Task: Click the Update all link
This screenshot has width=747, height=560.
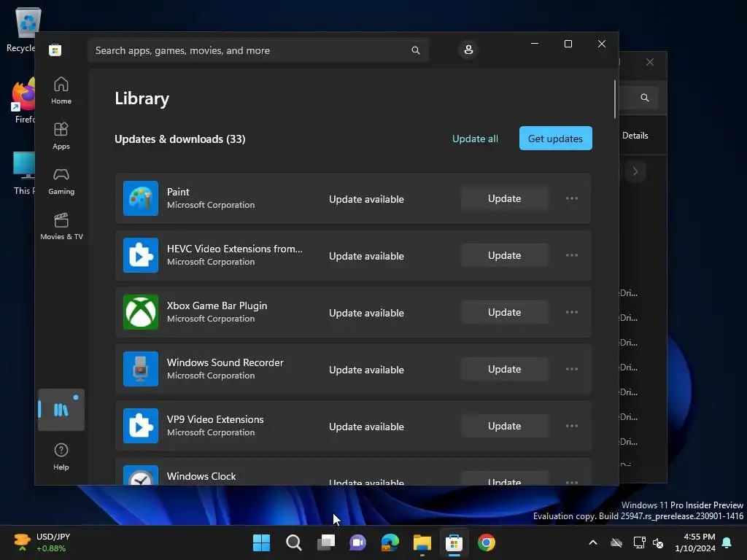Action: [x=475, y=139]
